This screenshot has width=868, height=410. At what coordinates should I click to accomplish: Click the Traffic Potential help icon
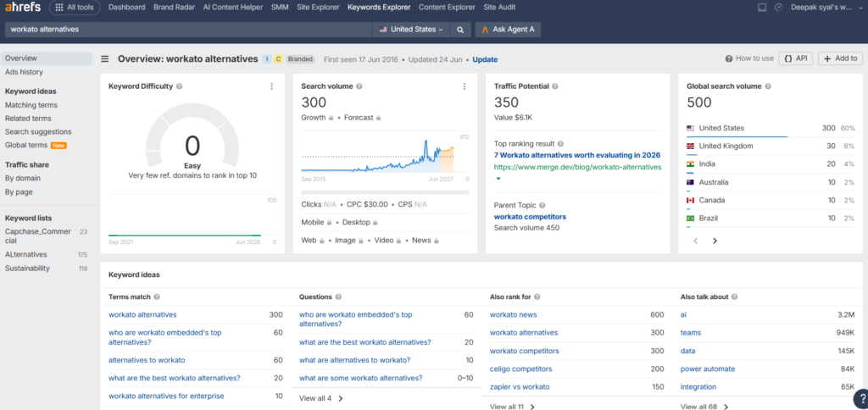pyautogui.click(x=555, y=86)
